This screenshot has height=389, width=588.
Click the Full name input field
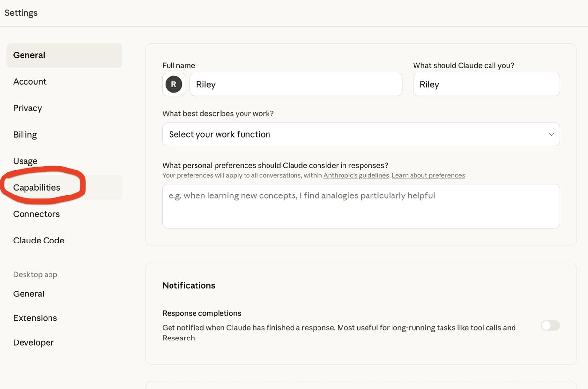(x=296, y=84)
